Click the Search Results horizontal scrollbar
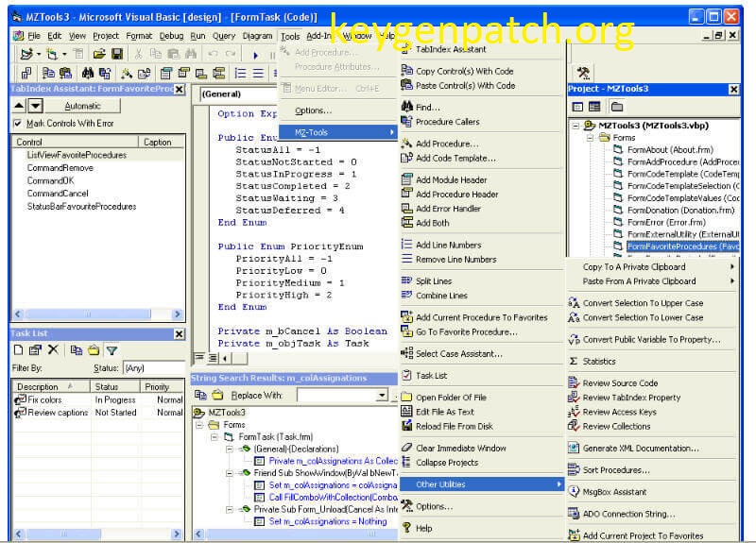The height and width of the screenshot is (543, 756). [296, 534]
